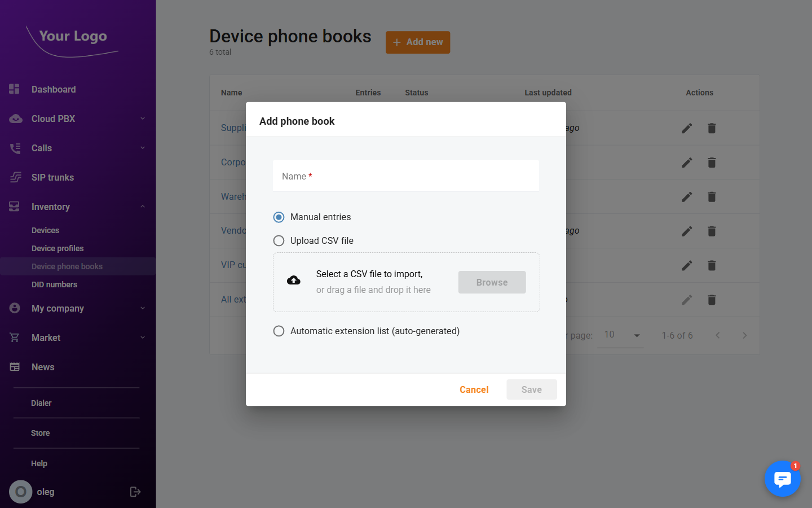Select Automatic extension list option
This screenshot has height=508, width=812.
pyautogui.click(x=279, y=331)
